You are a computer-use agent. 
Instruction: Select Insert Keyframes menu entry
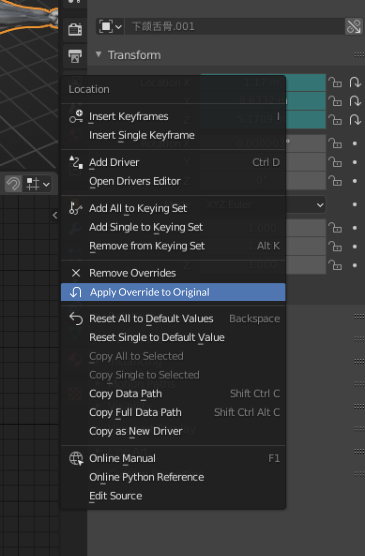click(x=173, y=116)
